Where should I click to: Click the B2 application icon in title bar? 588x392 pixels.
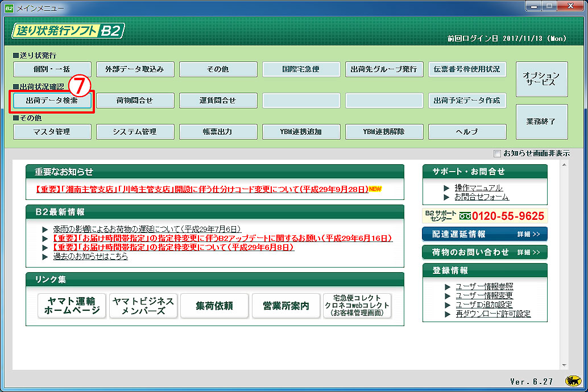[x=9, y=9]
